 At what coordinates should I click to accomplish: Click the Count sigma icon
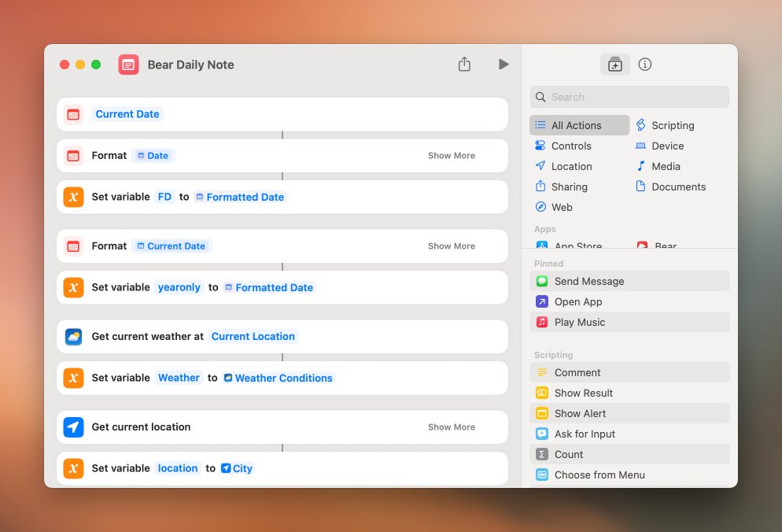tap(541, 454)
